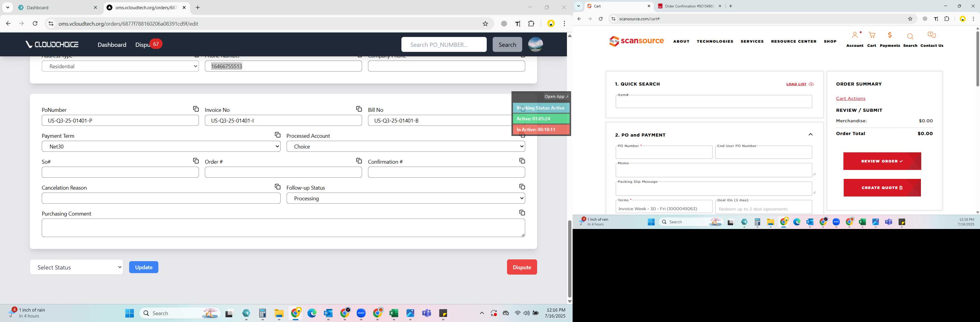Open ScanSource TECHNOLOGIES menu
The image size is (980, 322).
point(715,41)
